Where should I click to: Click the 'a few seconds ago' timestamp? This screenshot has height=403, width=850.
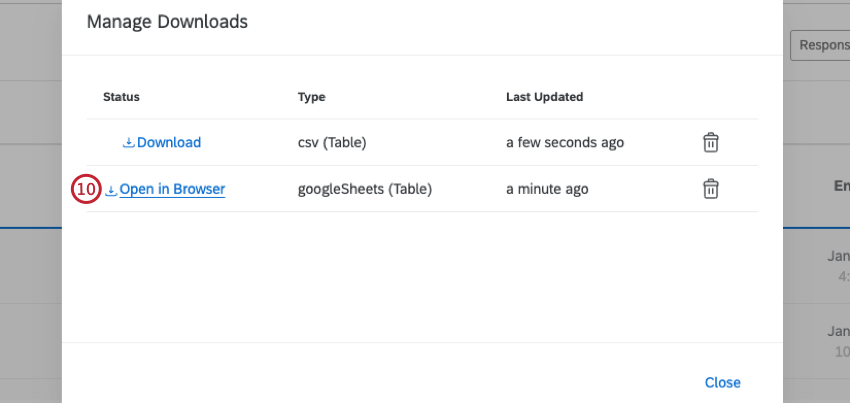pyautogui.click(x=564, y=142)
